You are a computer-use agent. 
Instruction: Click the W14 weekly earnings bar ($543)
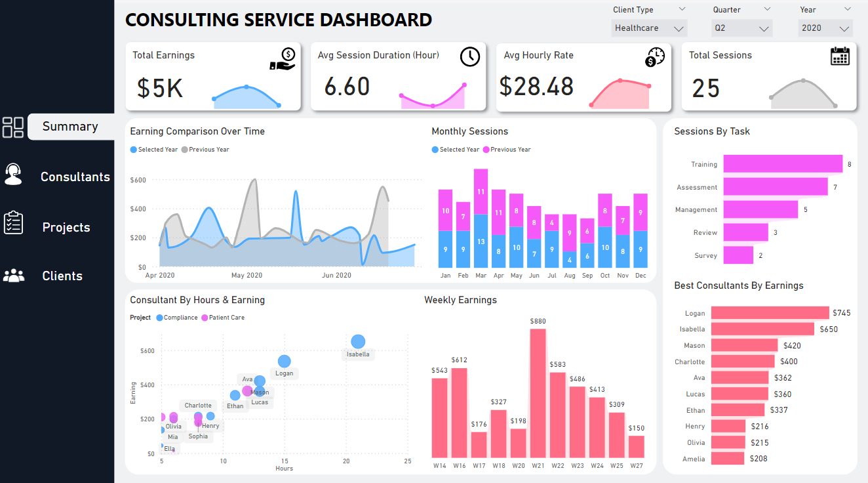[439, 418]
